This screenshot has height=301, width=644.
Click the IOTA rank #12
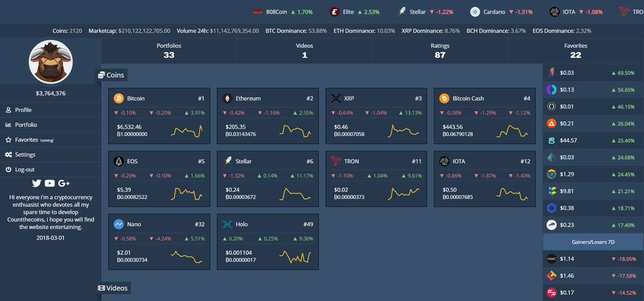click(x=524, y=161)
